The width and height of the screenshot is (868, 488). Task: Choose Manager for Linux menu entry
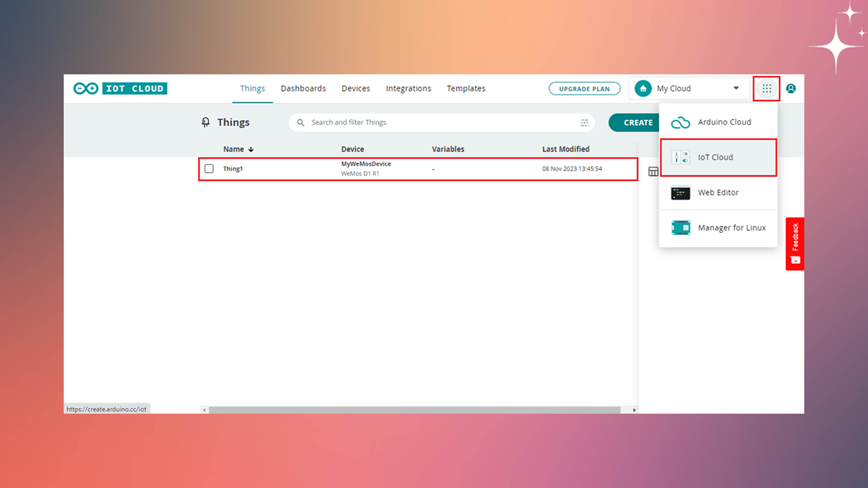coord(719,227)
